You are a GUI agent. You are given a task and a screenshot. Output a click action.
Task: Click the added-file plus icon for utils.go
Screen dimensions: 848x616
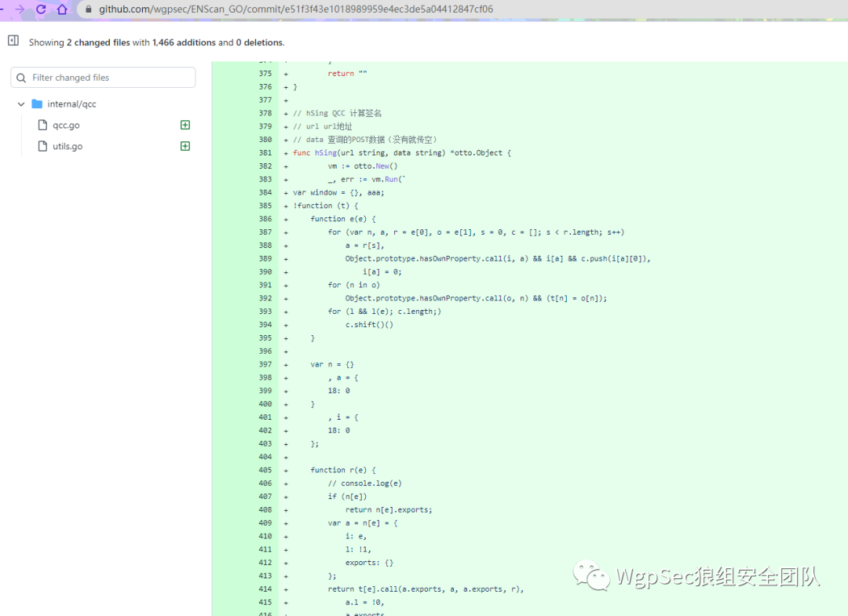(x=185, y=146)
